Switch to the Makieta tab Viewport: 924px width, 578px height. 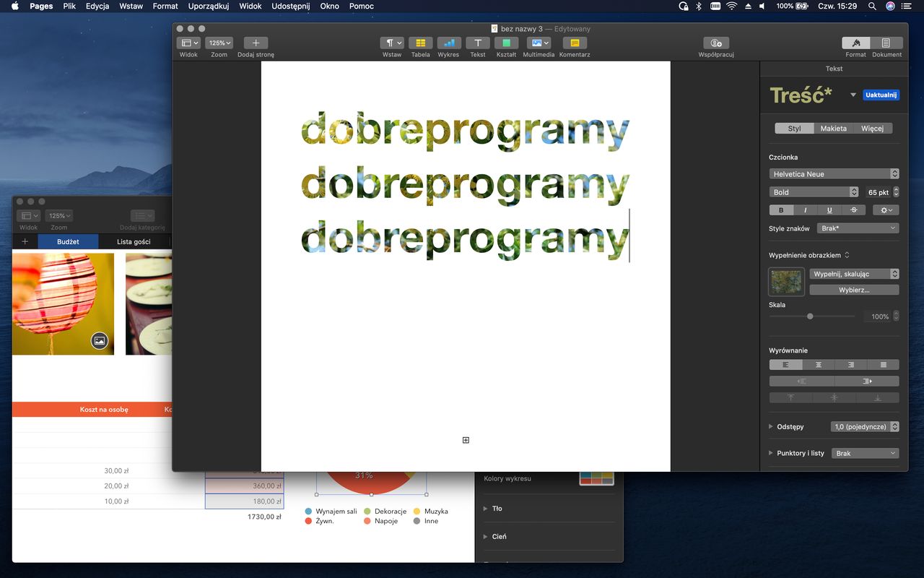point(833,129)
